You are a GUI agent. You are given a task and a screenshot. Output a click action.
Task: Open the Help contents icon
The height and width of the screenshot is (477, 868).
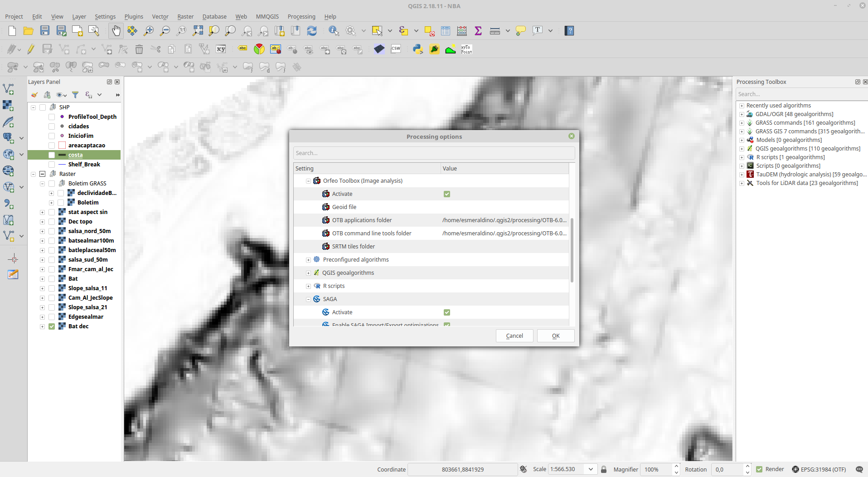[x=570, y=31]
